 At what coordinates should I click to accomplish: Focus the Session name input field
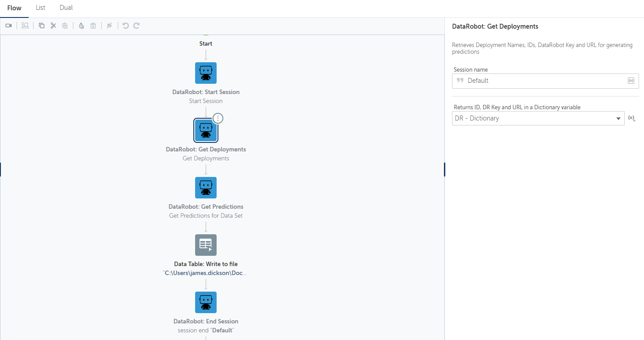coord(545,81)
